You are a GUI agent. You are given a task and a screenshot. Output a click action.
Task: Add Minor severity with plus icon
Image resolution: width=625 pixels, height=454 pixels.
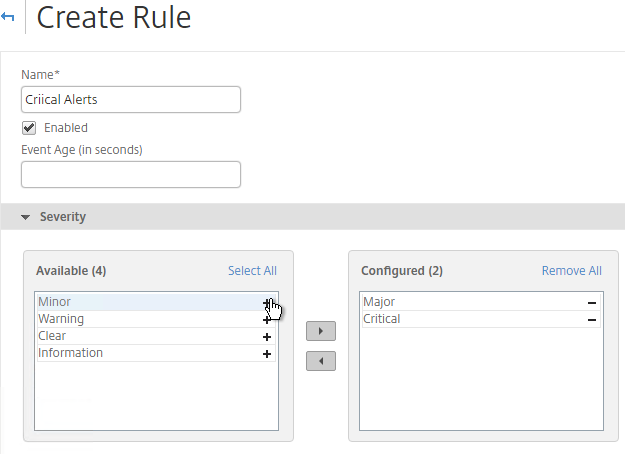[x=267, y=303]
